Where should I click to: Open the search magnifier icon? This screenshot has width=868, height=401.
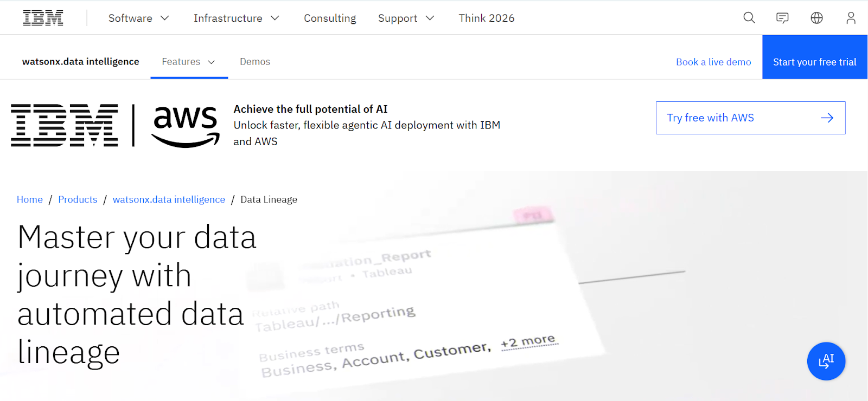point(749,17)
